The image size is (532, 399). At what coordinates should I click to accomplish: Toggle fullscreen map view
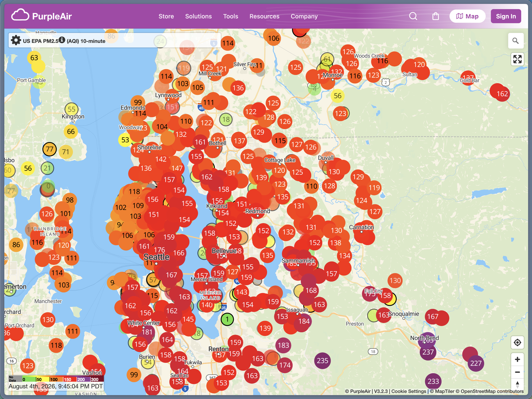tap(517, 59)
